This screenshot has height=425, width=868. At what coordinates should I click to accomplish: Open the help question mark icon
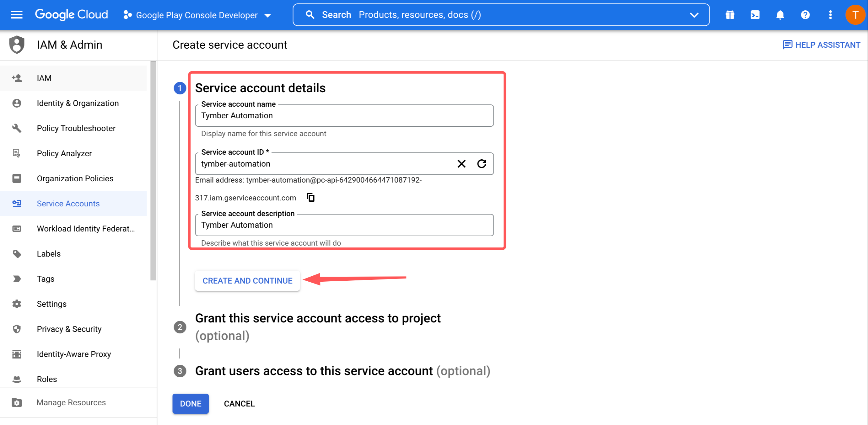[x=805, y=15]
